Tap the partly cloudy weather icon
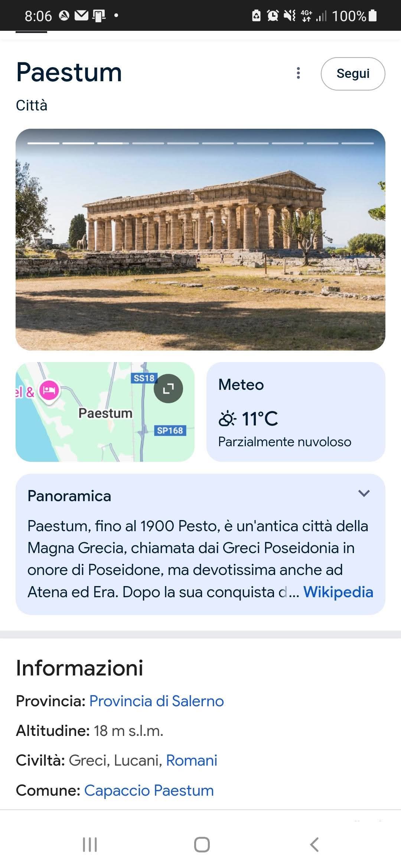The height and width of the screenshot is (868, 401). (x=227, y=419)
